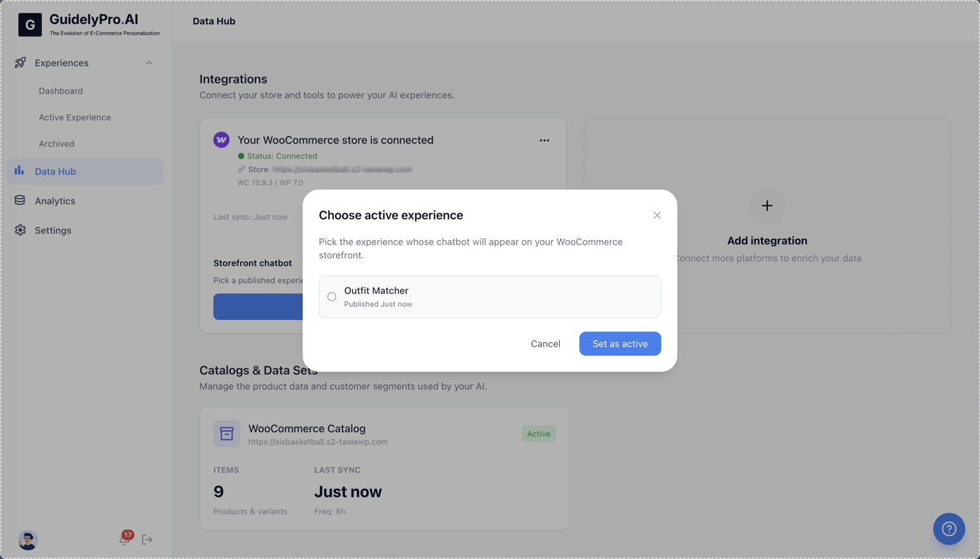This screenshot has height=559, width=980.
Task: Click the plus Add integration icon
Action: click(x=767, y=206)
